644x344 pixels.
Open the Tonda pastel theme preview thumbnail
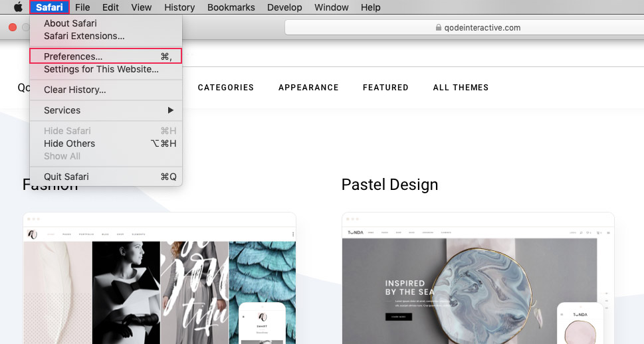pos(478,278)
